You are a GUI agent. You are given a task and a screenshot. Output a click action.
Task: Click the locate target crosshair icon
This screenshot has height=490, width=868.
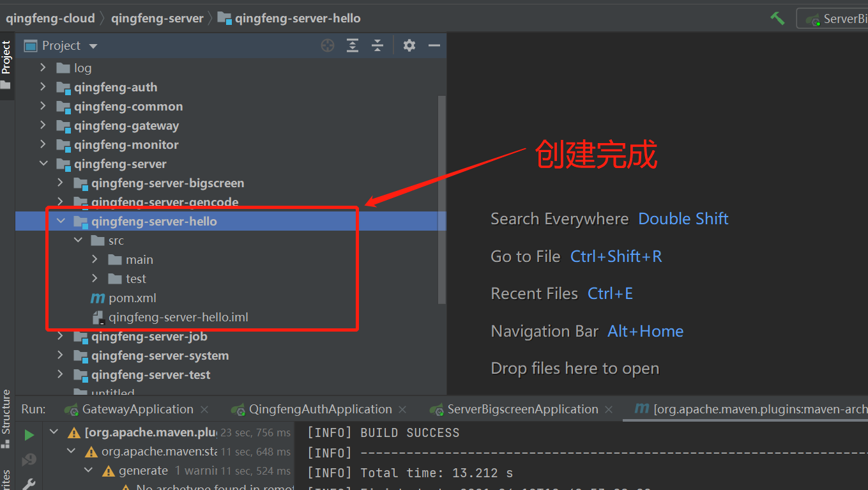pos(328,45)
